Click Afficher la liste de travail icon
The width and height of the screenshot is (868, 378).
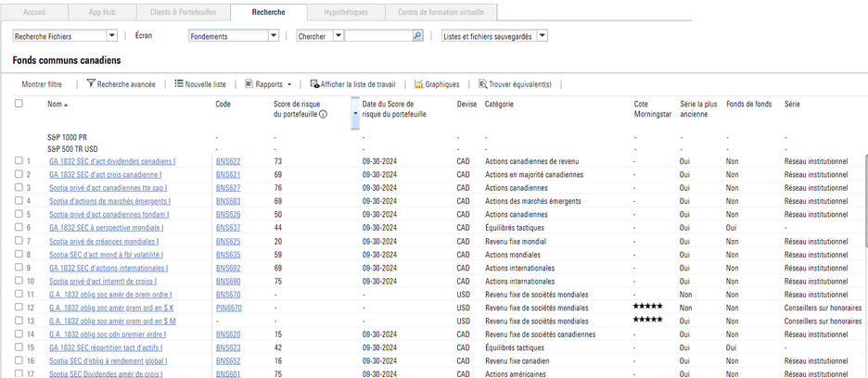(x=315, y=83)
